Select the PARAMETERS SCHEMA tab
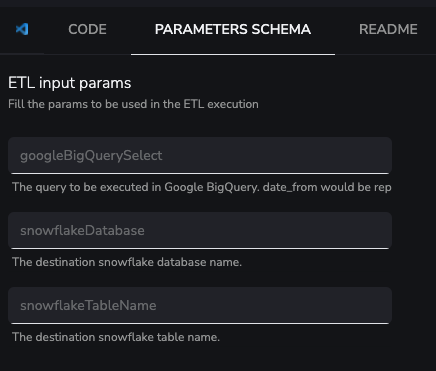The width and height of the screenshot is (436, 371). (x=233, y=29)
